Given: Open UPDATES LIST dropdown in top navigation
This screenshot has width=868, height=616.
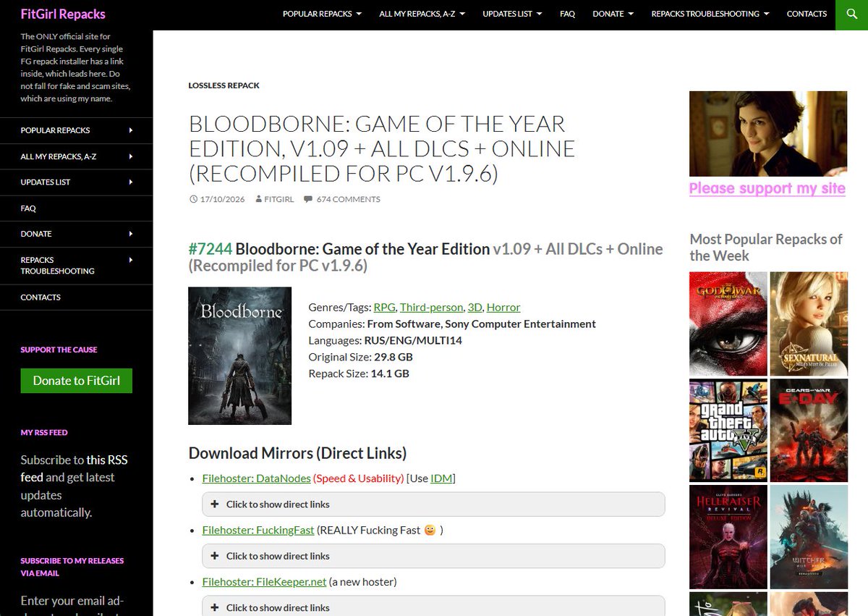Looking at the screenshot, I should click(x=512, y=14).
